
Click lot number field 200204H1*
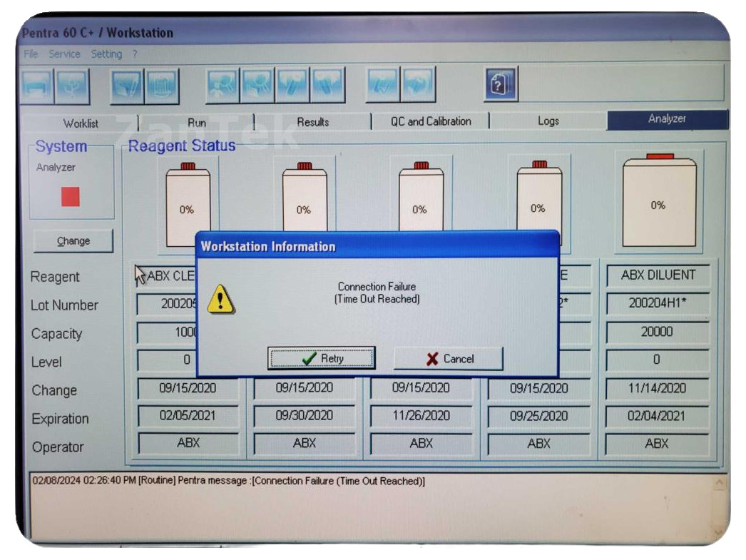(x=658, y=303)
